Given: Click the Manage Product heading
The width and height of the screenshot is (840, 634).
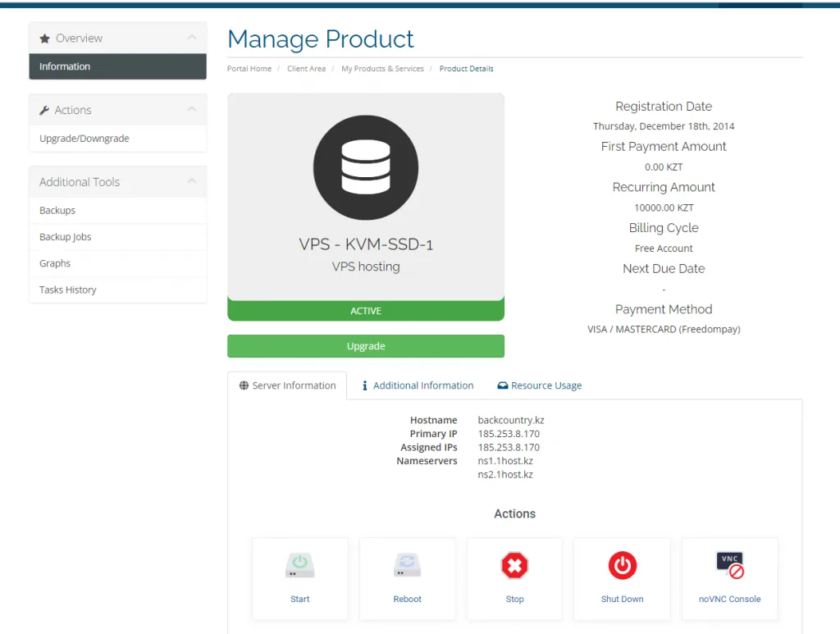Looking at the screenshot, I should pos(321,39).
